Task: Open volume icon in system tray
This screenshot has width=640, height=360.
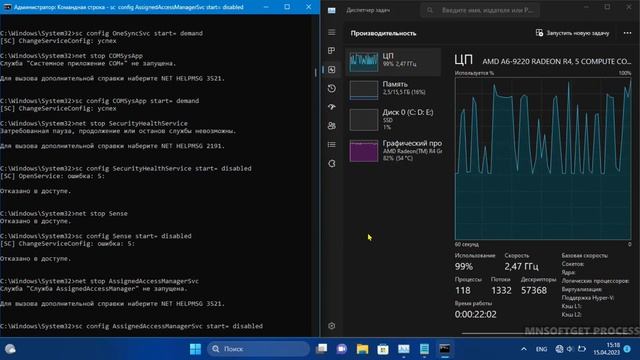Action: point(570,349)
